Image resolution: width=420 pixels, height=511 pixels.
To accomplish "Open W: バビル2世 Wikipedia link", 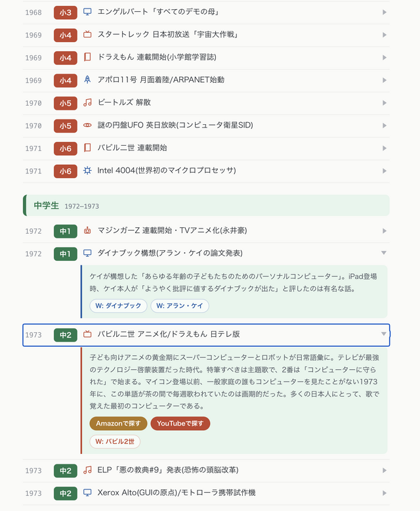I will 115,441.
